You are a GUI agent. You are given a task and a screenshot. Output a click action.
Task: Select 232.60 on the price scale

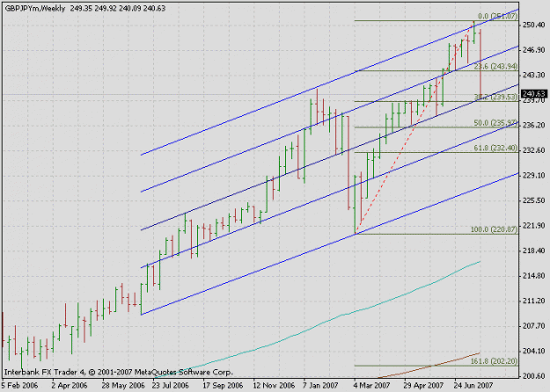coord(534,150)
